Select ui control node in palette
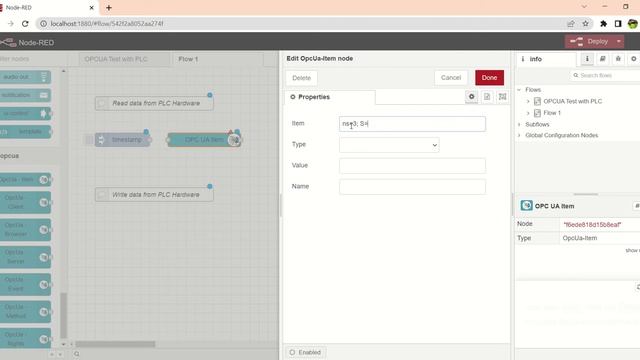640x360 pixels. click(x=25, y=113)
